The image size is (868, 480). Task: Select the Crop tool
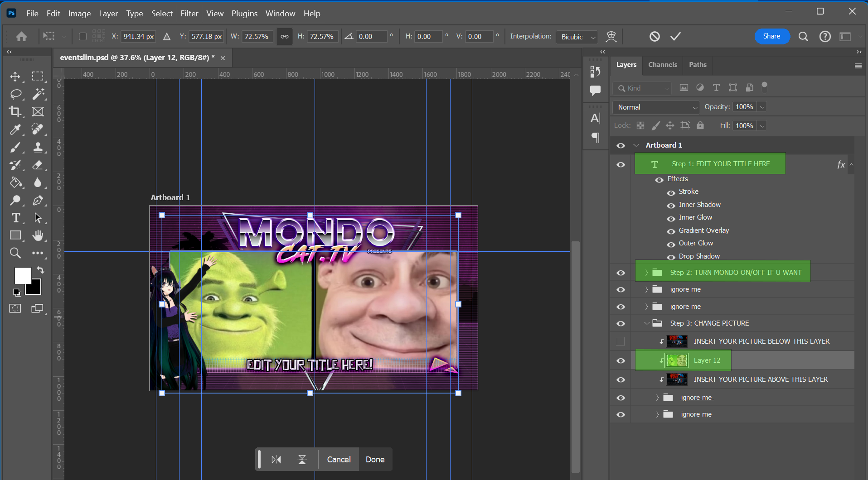coord(15,111)
